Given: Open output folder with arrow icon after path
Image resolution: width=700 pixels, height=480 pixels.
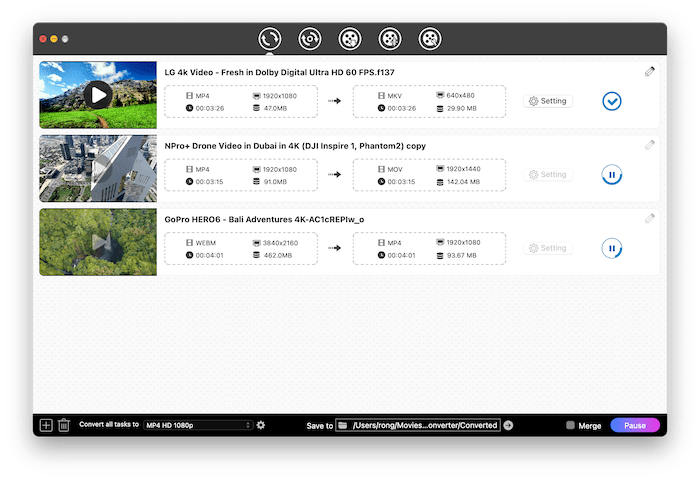Looking at the screenshot, I should [508, 425].
